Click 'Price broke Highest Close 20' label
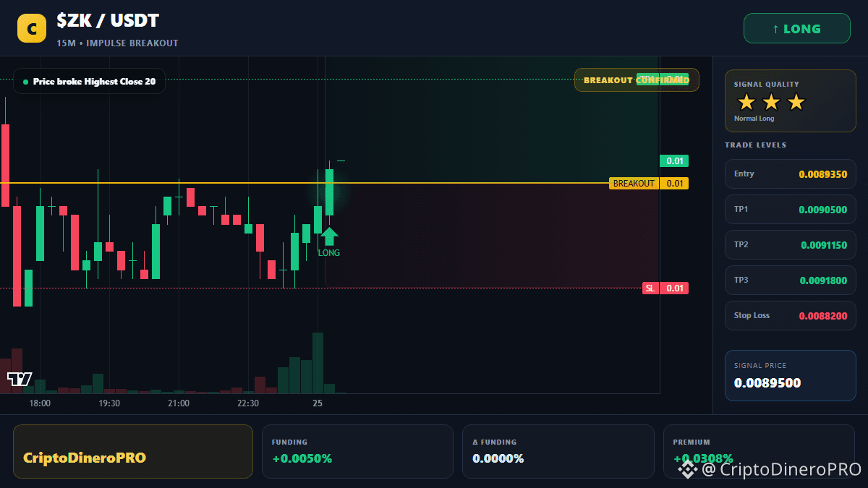Image resolution: width=868 pixels, height=488 pixels. tap(89, 81)
